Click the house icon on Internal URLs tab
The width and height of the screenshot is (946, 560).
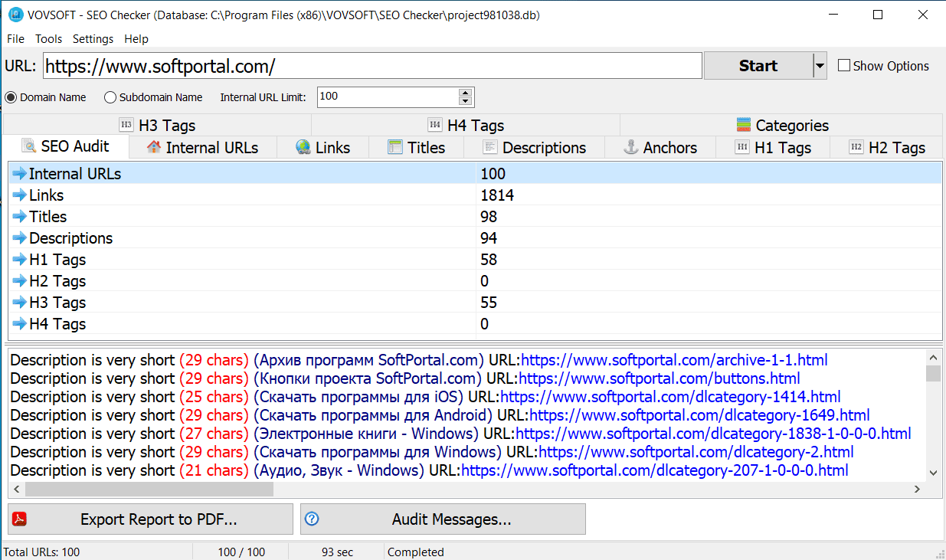pos(154,147)
